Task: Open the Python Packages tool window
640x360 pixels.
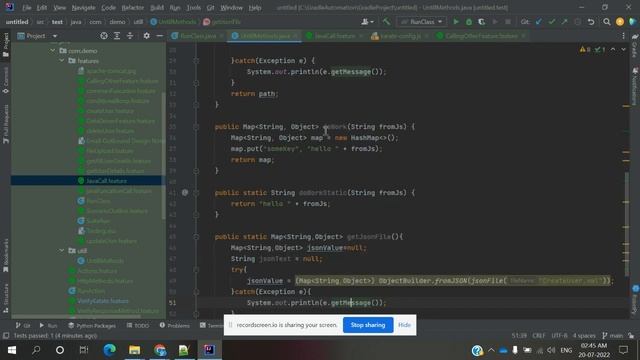Action: coord(92,325)
